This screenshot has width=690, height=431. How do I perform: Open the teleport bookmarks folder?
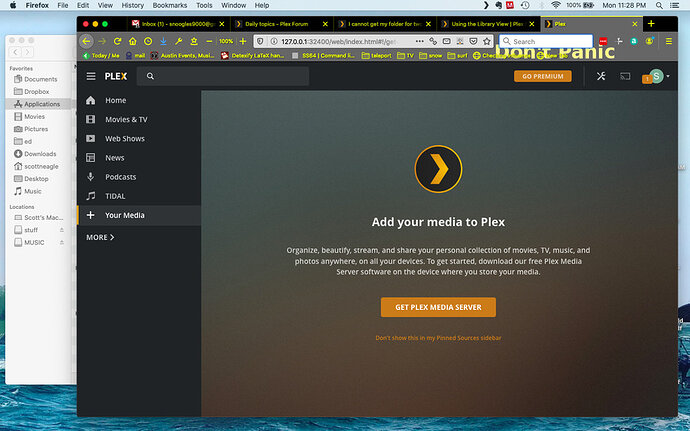(x=376, y=55)
